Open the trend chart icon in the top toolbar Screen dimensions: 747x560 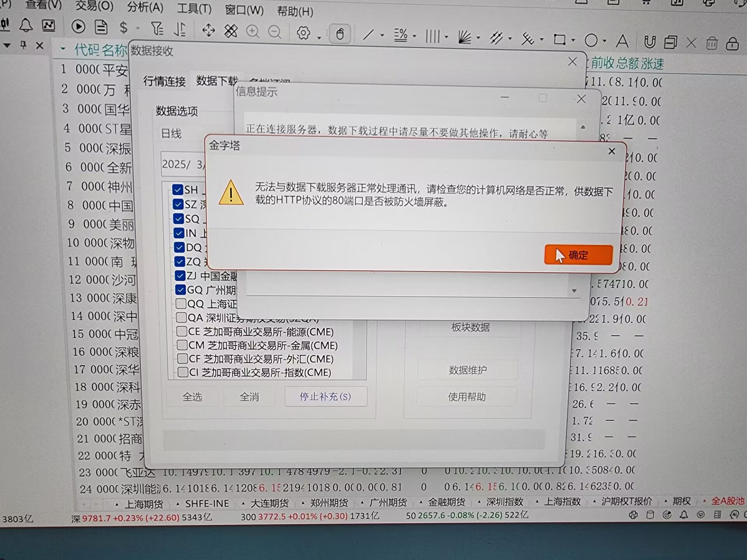point(49,26)
